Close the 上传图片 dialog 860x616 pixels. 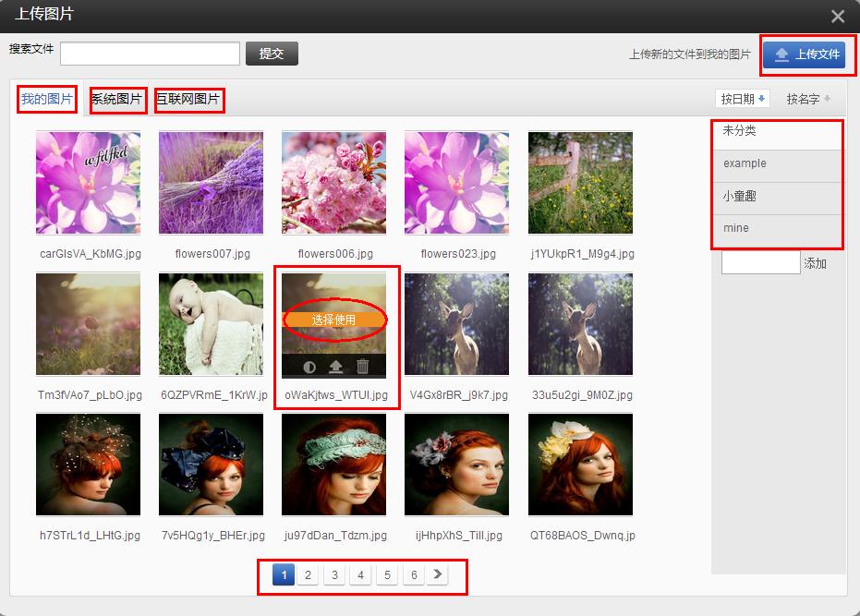tap(838, 16)
